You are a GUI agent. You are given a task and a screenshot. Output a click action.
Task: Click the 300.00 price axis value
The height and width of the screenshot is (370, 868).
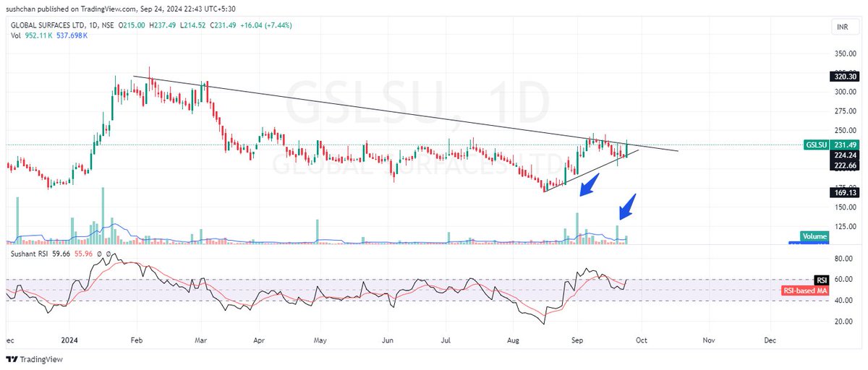click(846, 92)
